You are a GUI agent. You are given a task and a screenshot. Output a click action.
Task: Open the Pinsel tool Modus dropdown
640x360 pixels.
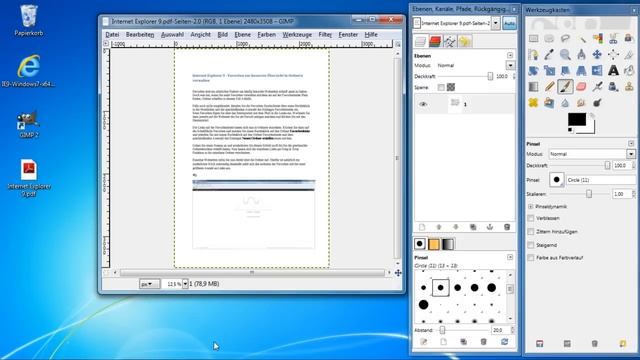[x=631, y=154]
